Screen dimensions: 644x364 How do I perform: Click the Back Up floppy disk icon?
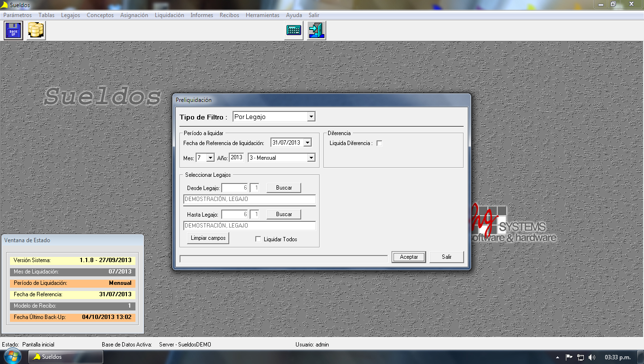click(x=13, y=31)
